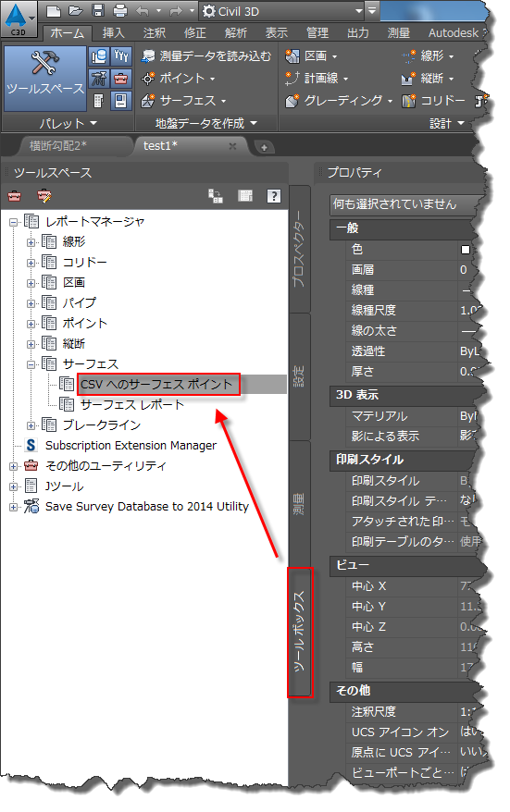
Task: Click the large ツールスペース button
Action: pyautogui.click(x=45, y=78)
